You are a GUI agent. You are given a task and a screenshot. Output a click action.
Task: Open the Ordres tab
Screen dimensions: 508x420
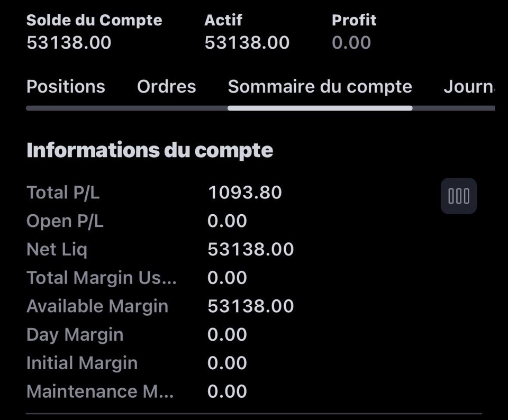[x=167, y=86]
